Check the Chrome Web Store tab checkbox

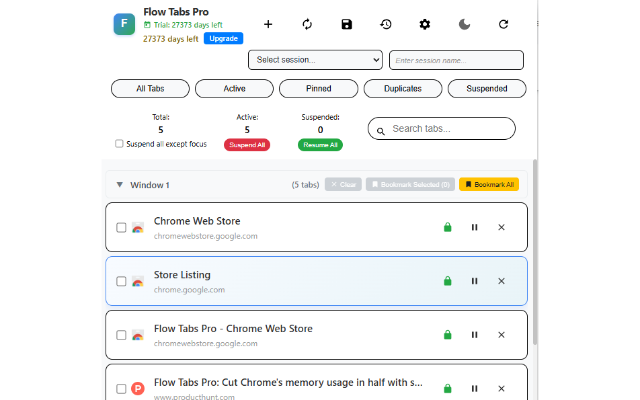121,227
